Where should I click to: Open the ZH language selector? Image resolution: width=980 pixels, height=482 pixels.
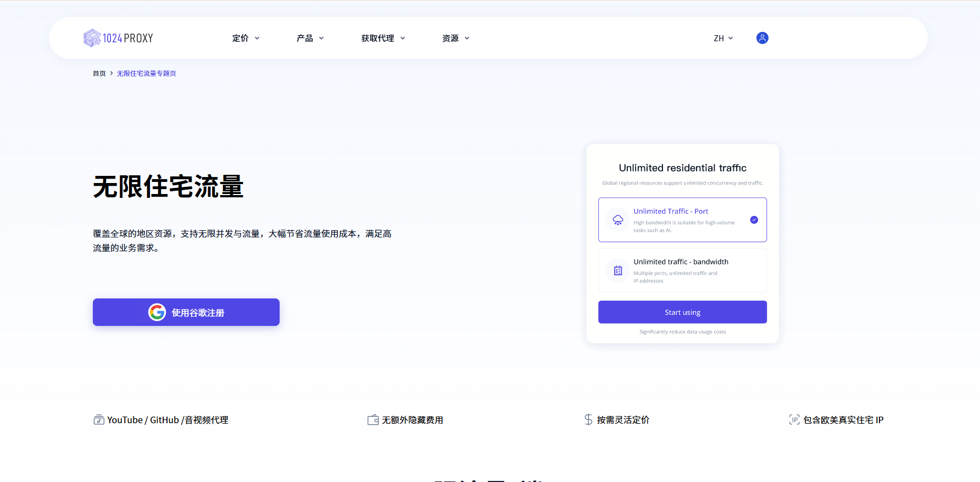point(723,38)
